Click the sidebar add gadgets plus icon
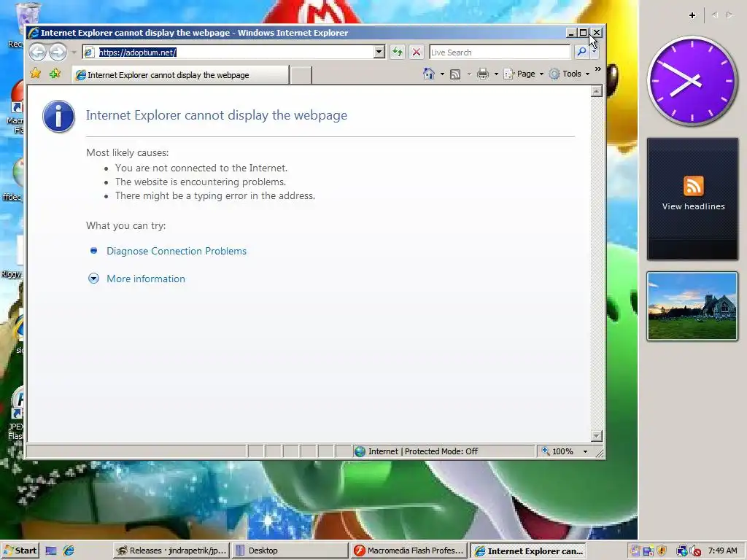This screenshot has width=747, height=560. click(x=692, y=15)
